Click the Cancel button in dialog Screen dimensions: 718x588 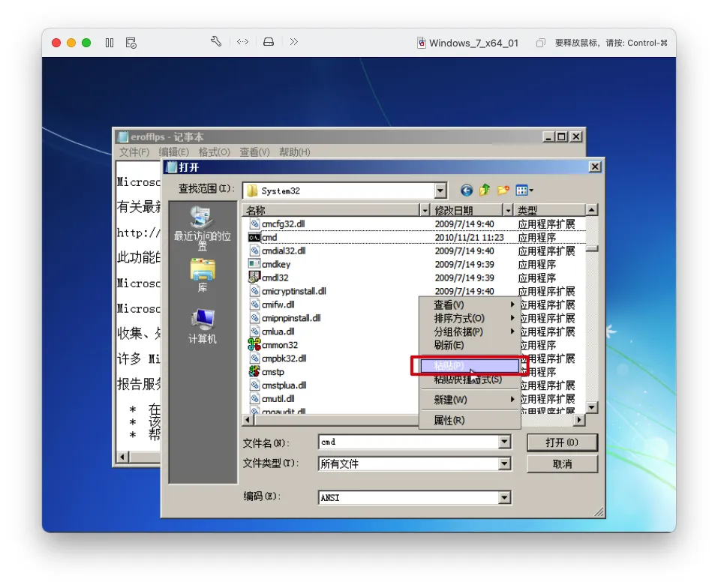562,464
